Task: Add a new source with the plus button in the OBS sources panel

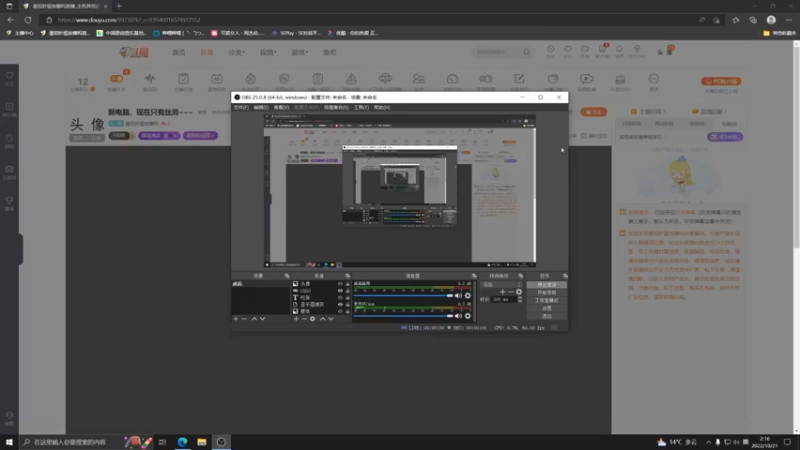Action: point(296,319)
